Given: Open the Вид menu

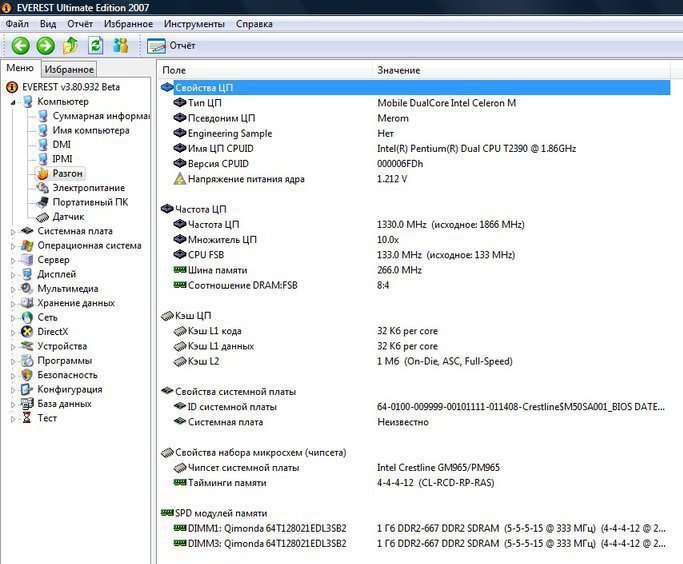Looking at the screenshot, I should tap(48, 24).
